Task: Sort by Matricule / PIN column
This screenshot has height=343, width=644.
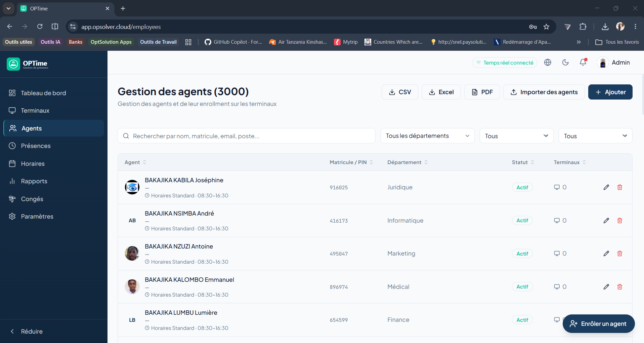Action: pos(351,162)
